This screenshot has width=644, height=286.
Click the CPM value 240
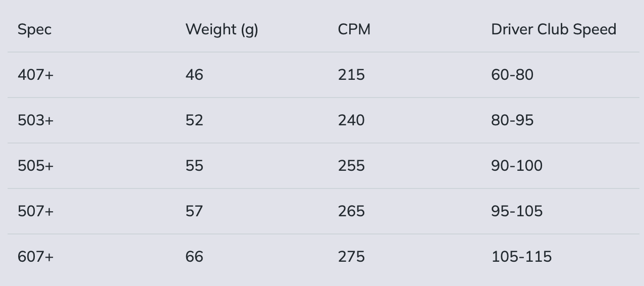351,120
